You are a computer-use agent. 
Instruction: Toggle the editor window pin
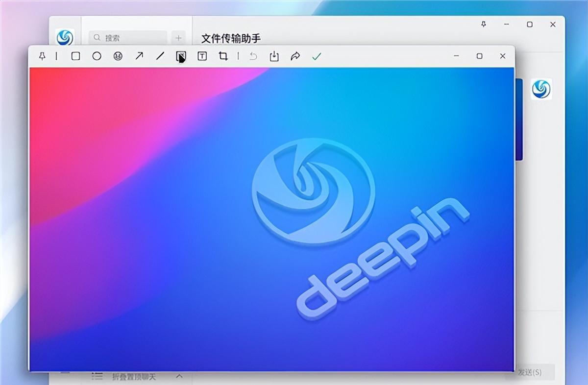[42, 56]
